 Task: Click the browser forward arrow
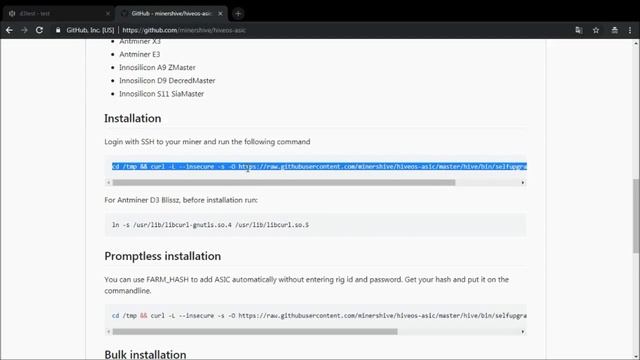pos(24,30)
